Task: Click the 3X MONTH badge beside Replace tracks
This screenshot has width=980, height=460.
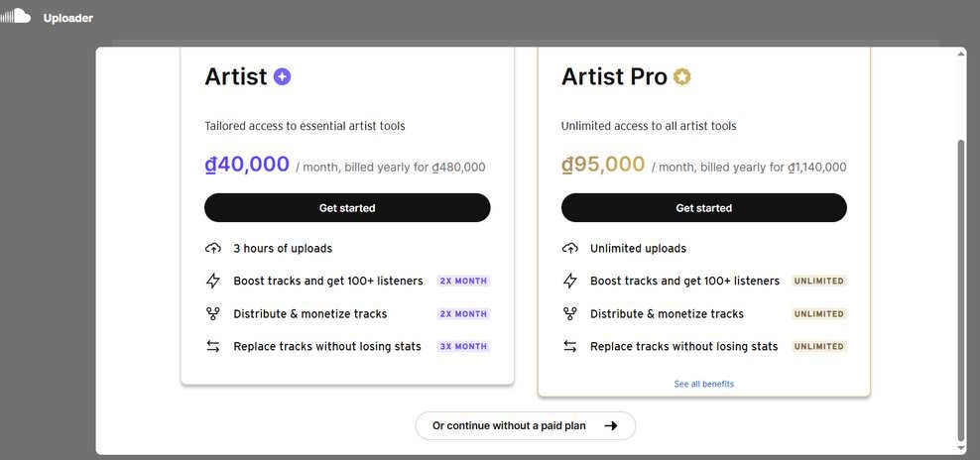Action: pyautogui.click(x=463, y=346)
